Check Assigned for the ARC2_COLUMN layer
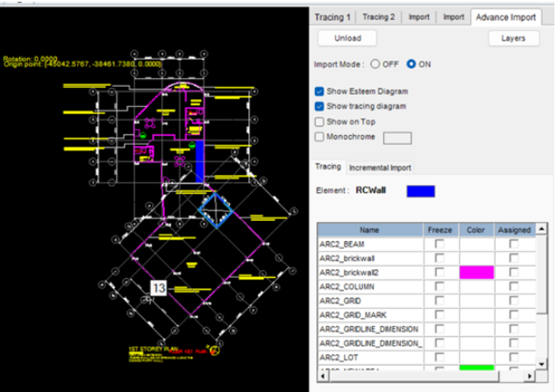The height and width of the screenshot is (392, 557). pyautogui.click(x=514, y=287)
